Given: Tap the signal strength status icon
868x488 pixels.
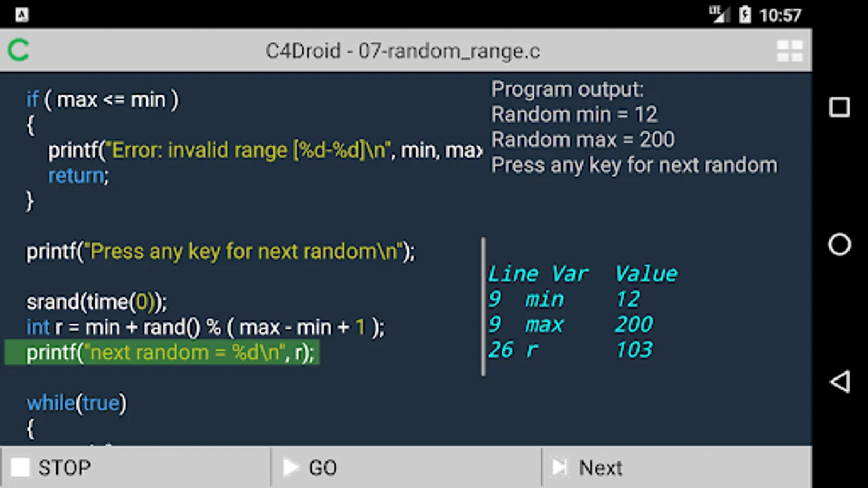Looking at the screenshot, I should tap(720, 15).
